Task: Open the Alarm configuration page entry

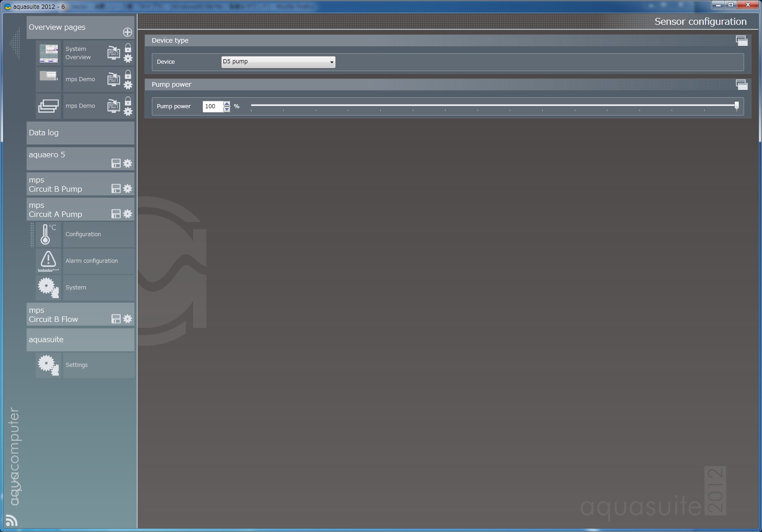Action: (99, 261)
